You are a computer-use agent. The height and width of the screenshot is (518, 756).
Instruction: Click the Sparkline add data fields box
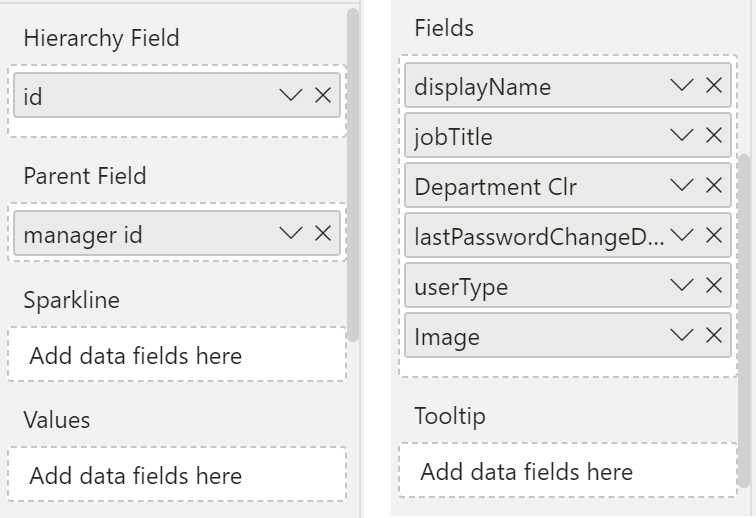pyautogui.click(x=177, y=355)
